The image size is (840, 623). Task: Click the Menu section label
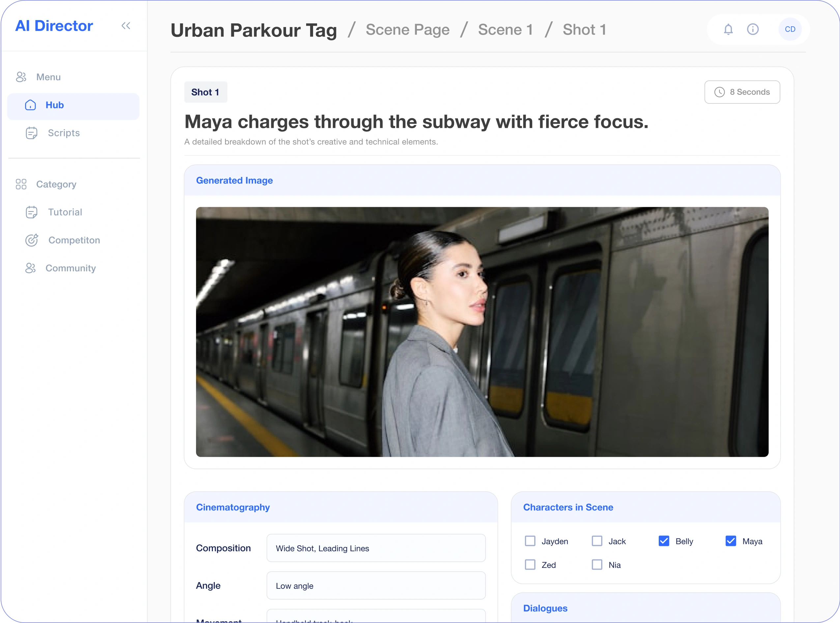pos(48,77)
